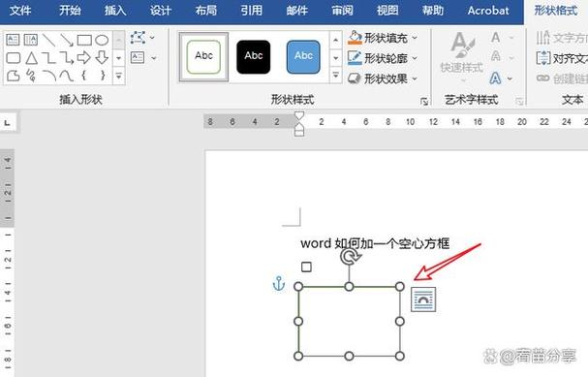Select the rounded rectangle shape
588x377 pixels.
pos(14,58)
